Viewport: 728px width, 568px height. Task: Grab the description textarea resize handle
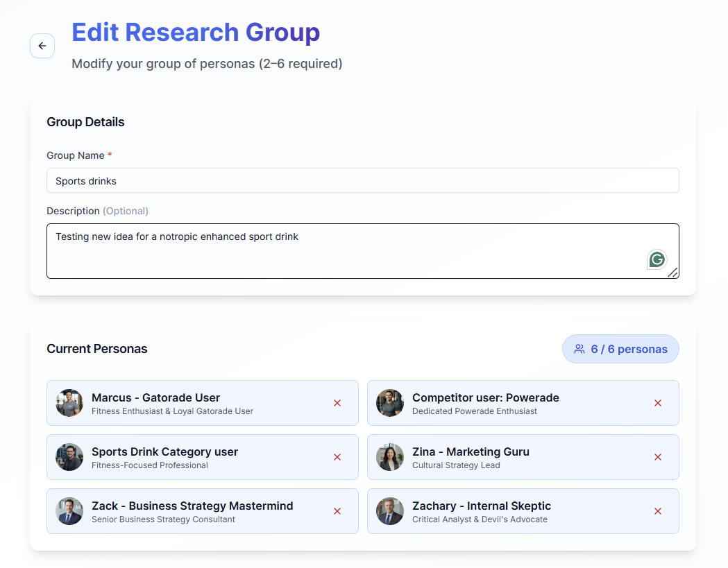(673, 273)
